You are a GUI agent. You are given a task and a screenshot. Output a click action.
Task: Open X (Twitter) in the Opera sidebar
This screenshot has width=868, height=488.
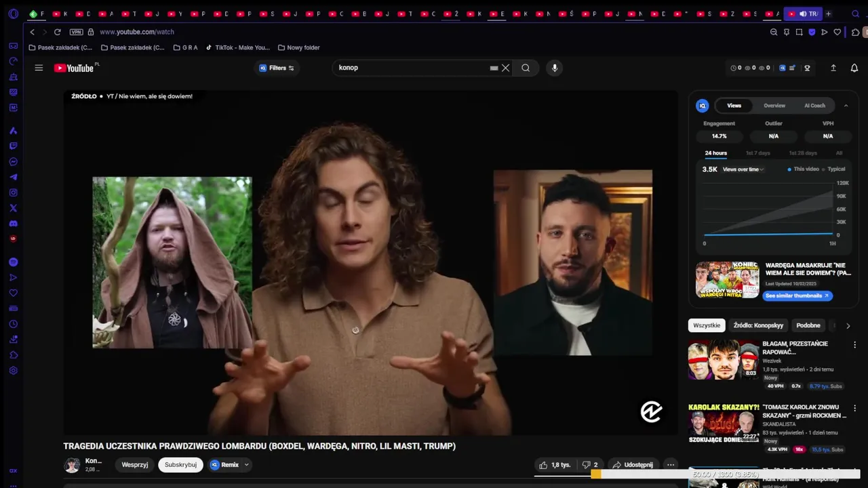(13, 208)
